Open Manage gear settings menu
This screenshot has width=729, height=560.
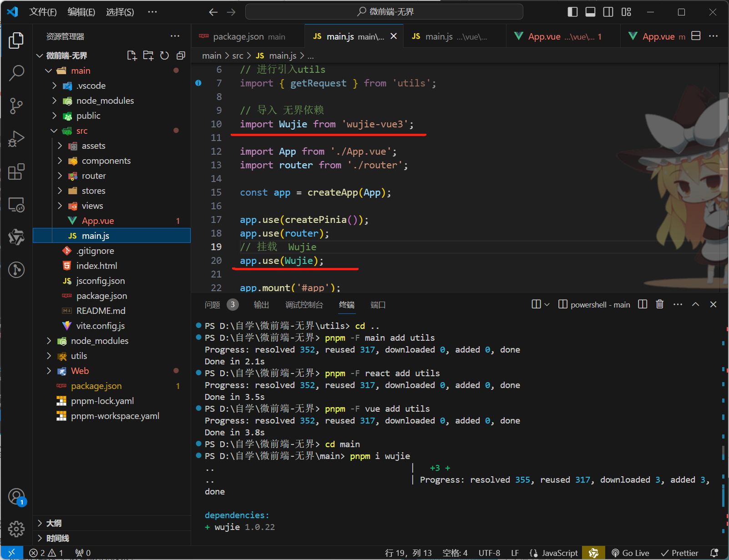click(16, 529)
